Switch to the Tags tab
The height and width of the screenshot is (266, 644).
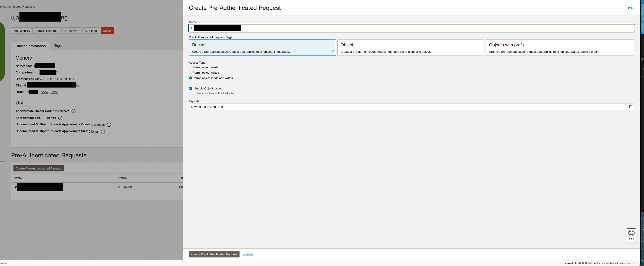point(58,46)
